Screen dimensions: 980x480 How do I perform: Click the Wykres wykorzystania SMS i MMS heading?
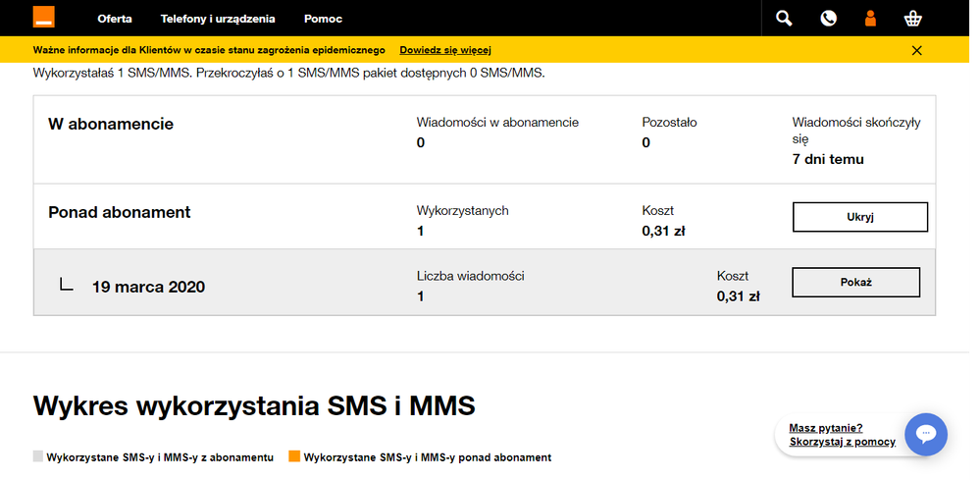coord(254,405)
